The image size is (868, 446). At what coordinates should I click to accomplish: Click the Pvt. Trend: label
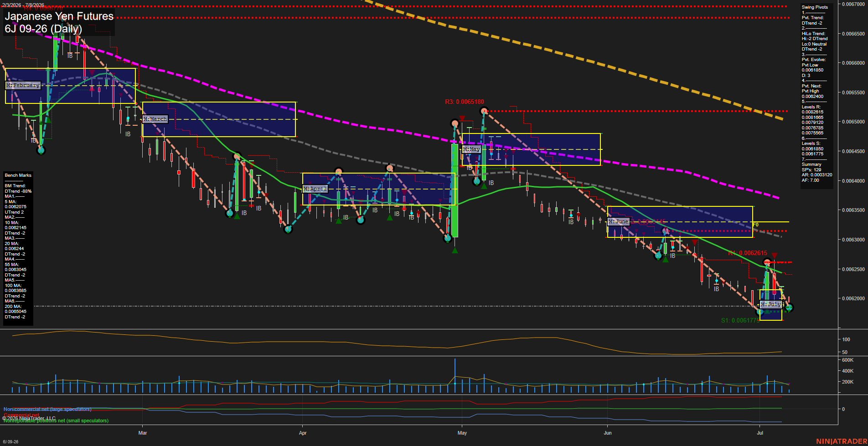813,18
